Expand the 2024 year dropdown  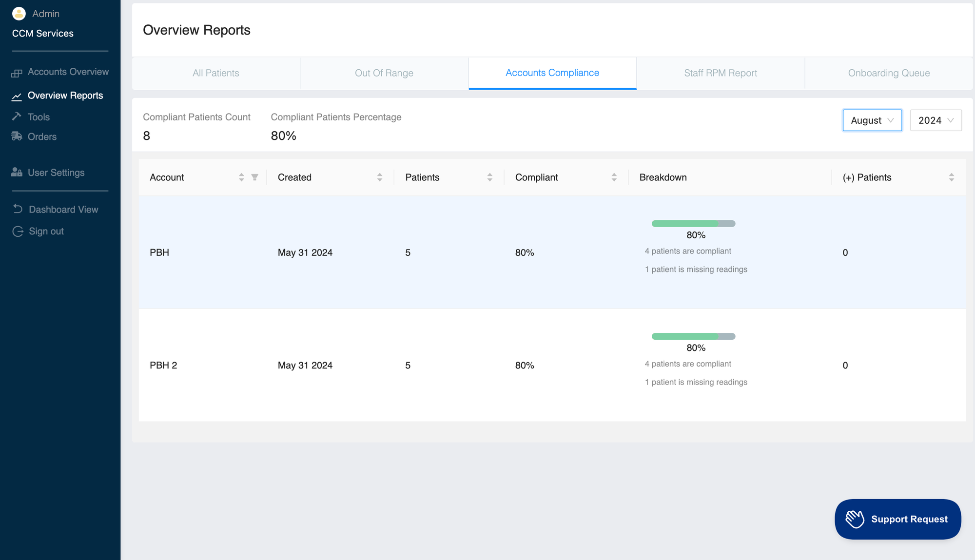936,120
